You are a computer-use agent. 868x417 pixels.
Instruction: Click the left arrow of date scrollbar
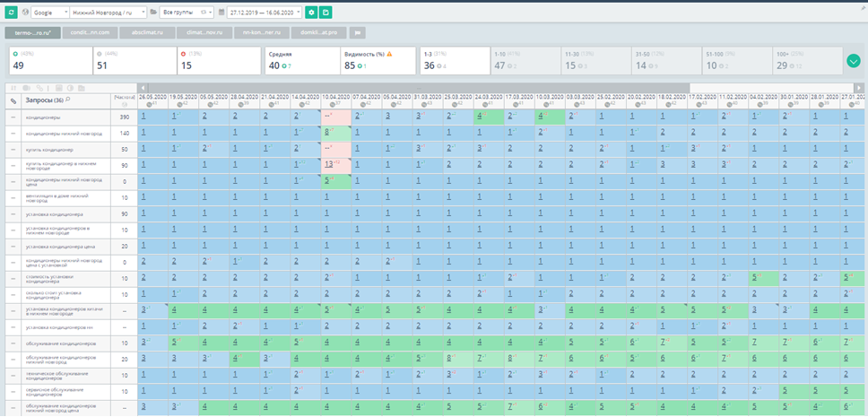pos(143,88)
